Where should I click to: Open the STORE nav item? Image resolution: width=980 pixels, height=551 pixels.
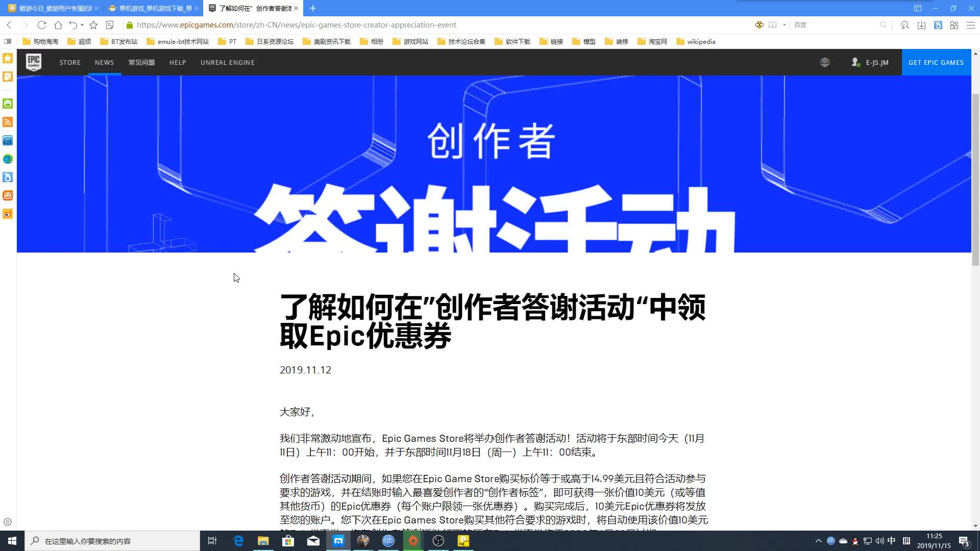coord(70,62)
